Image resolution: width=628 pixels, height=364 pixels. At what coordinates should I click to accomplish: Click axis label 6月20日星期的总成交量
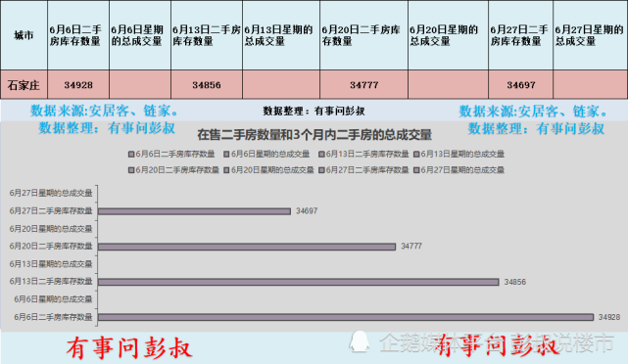[51, 229]
